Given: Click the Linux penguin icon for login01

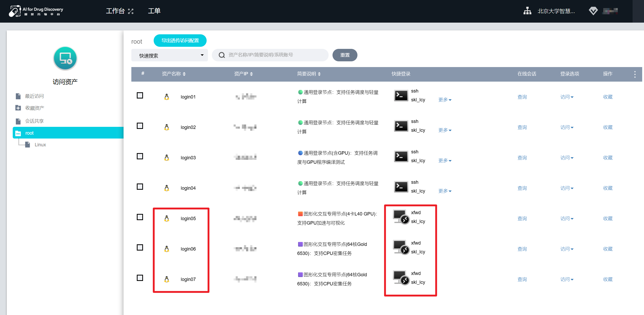Looking at the screenshot, I should pos(167,97).
